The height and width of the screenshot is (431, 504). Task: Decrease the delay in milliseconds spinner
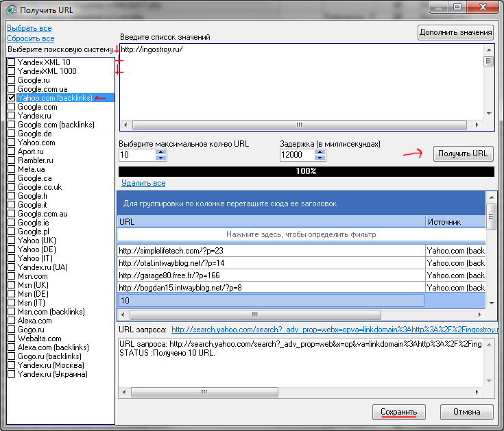point(320,158)
